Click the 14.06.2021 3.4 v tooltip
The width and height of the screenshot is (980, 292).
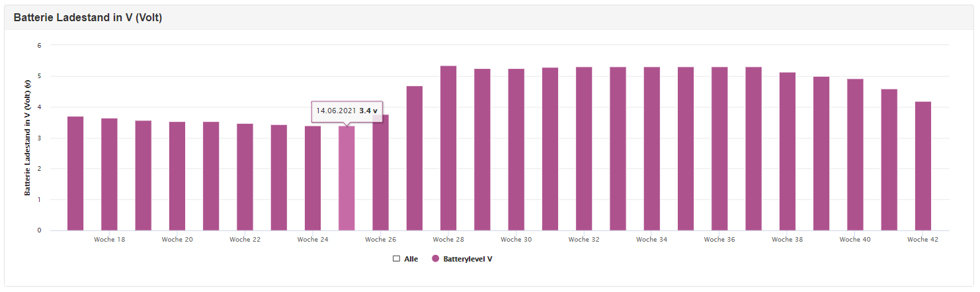click(x=347, y=111)
